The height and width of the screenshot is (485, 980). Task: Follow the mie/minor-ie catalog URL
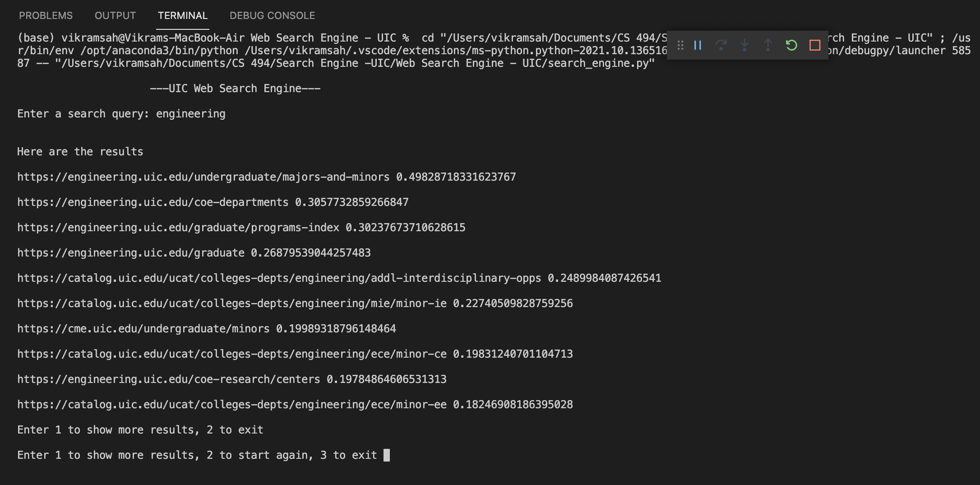(231, 303)
